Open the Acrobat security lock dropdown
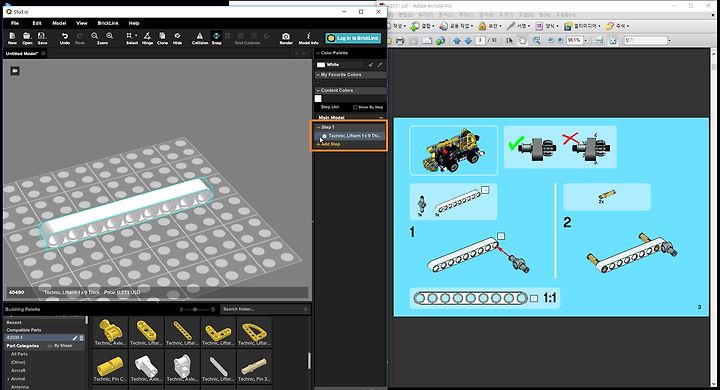Screen dimensions: 720x390 click(500, 26)
